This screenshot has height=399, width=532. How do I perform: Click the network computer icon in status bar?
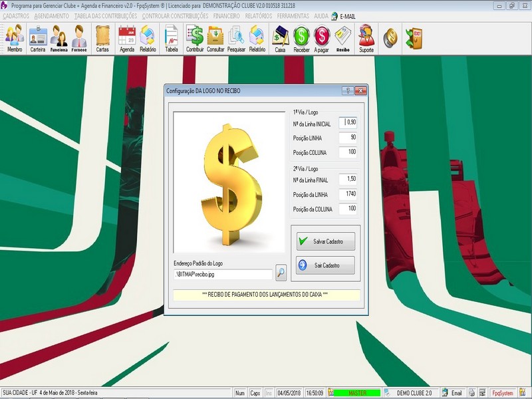point(483,393)
